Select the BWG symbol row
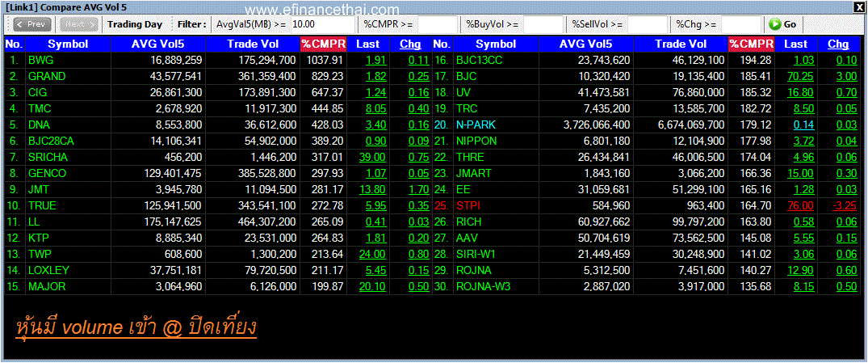Screen dimensions: 868x363 tap(41, 61)
